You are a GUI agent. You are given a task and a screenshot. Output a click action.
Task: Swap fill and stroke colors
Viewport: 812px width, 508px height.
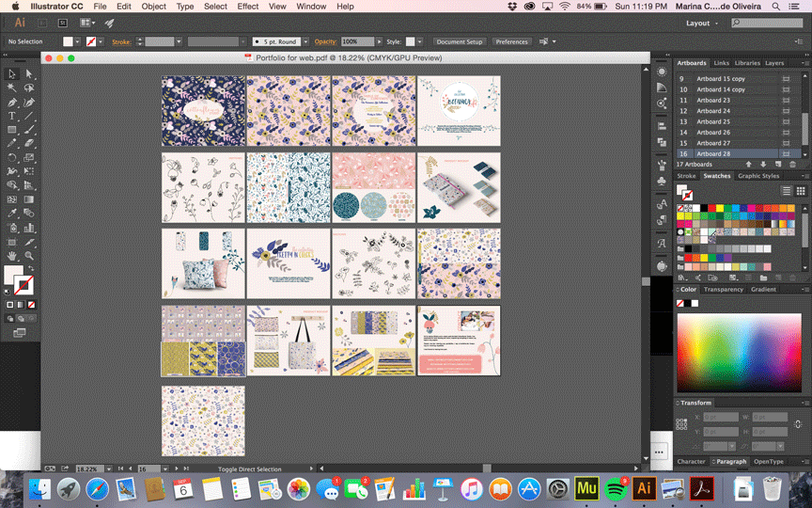click(x=31, y=268)
